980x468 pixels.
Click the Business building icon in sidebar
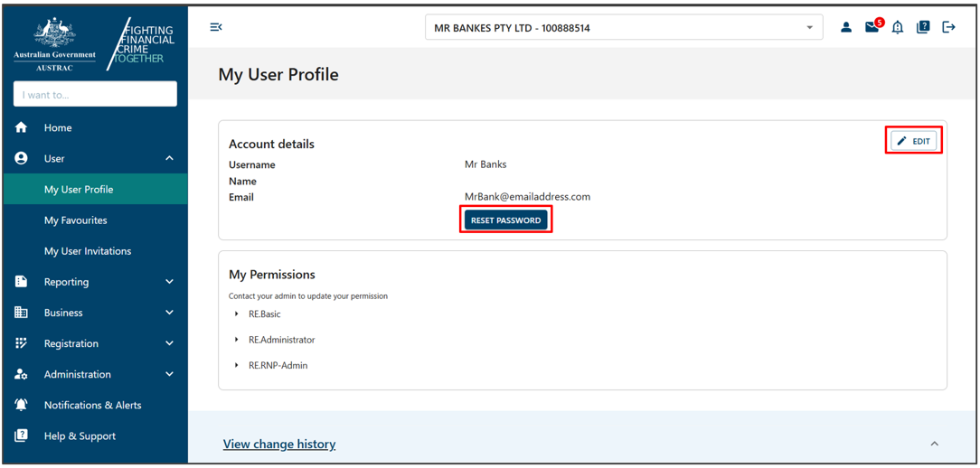(x=22, y=313)
